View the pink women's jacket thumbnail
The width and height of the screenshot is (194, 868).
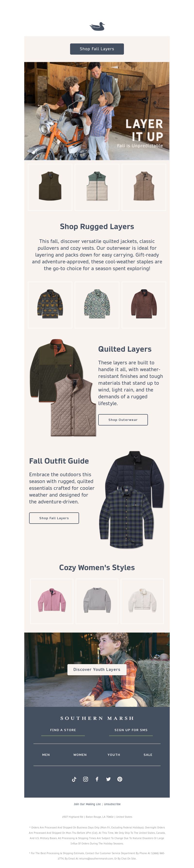[x=51, y=601]
